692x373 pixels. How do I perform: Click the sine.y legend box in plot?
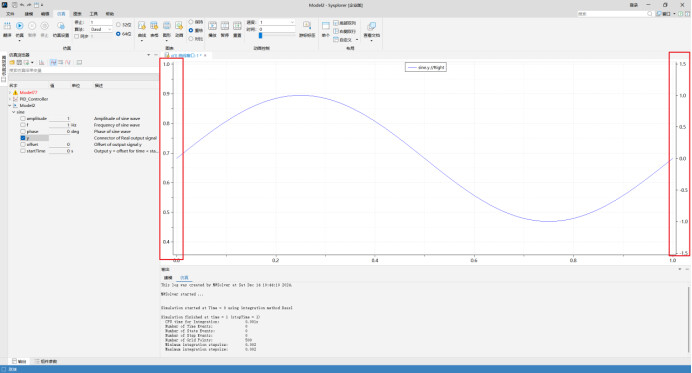426,68
